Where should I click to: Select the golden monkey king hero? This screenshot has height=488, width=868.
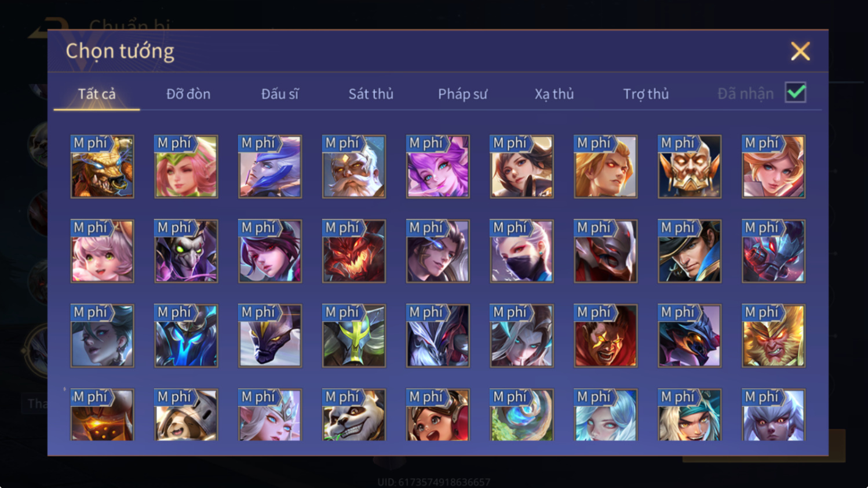774,336
